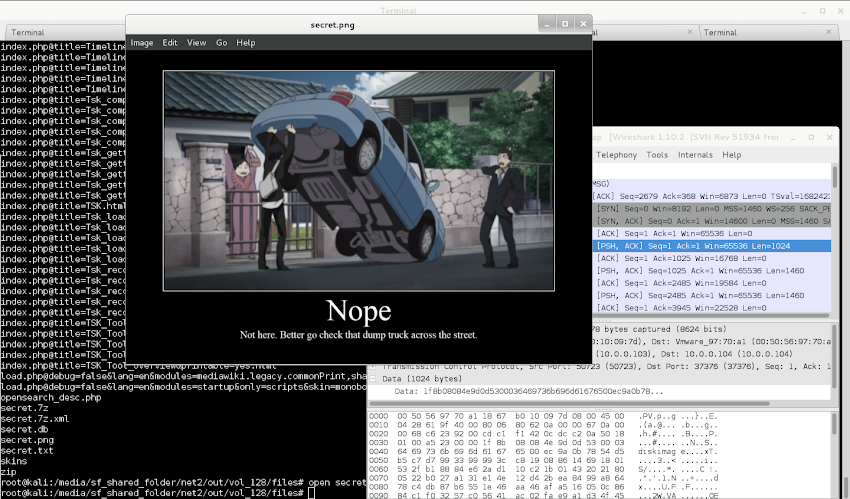850x499 pixels.
Task: Click the car-lifting image in viewer
Action: [x=358, y=181]
